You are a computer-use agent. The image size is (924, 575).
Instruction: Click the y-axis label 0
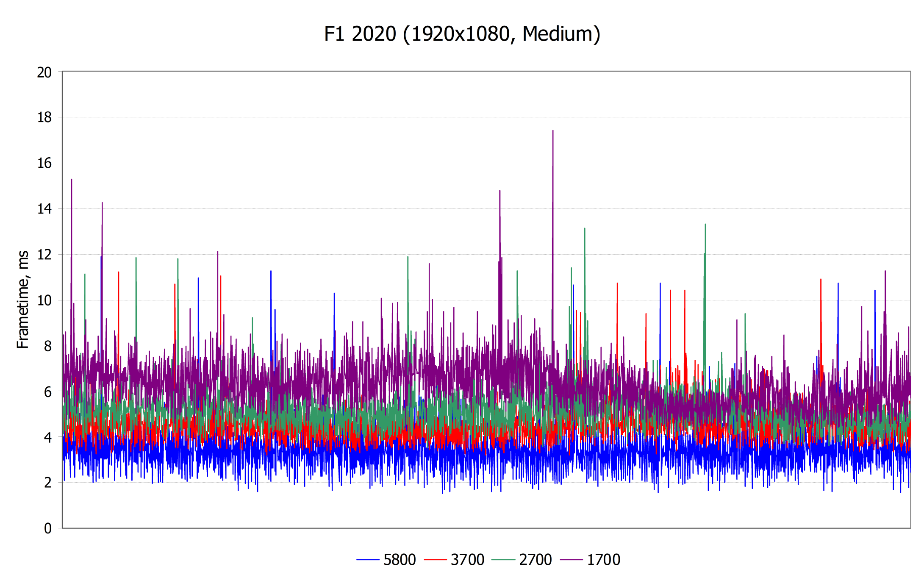[x=48, y=528]
